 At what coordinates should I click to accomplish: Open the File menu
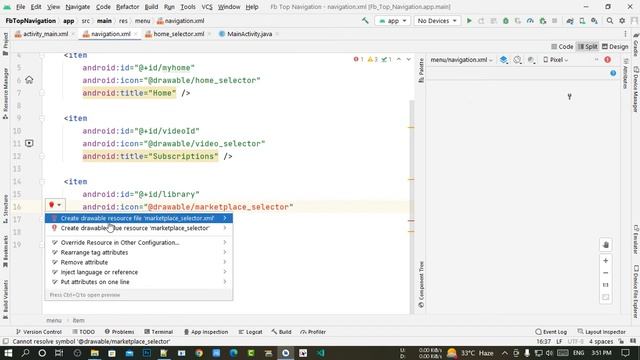click(20, 7)
